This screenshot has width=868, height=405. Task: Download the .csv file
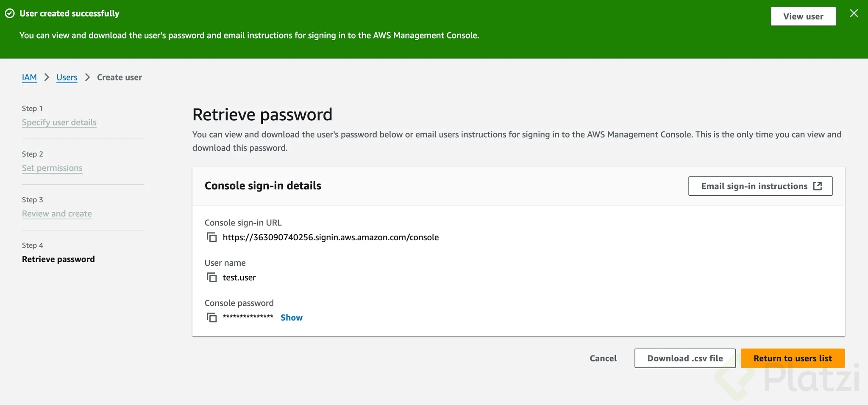tap(685, 358)
